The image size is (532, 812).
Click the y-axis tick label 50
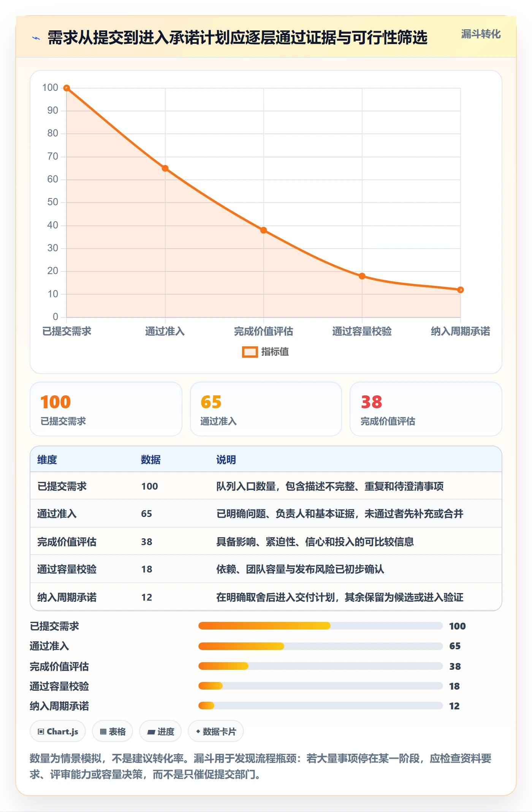pyautogui.click(x=53, y=202)
